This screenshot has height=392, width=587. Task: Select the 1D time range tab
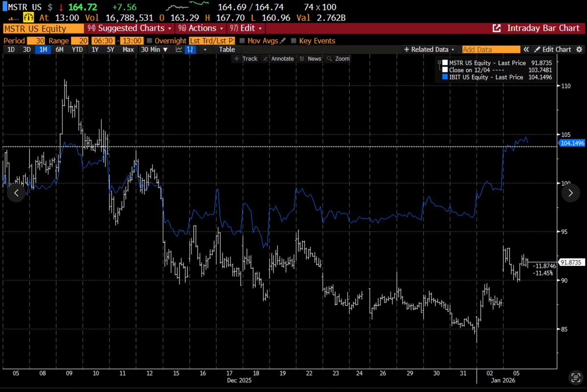coord(12,49)
